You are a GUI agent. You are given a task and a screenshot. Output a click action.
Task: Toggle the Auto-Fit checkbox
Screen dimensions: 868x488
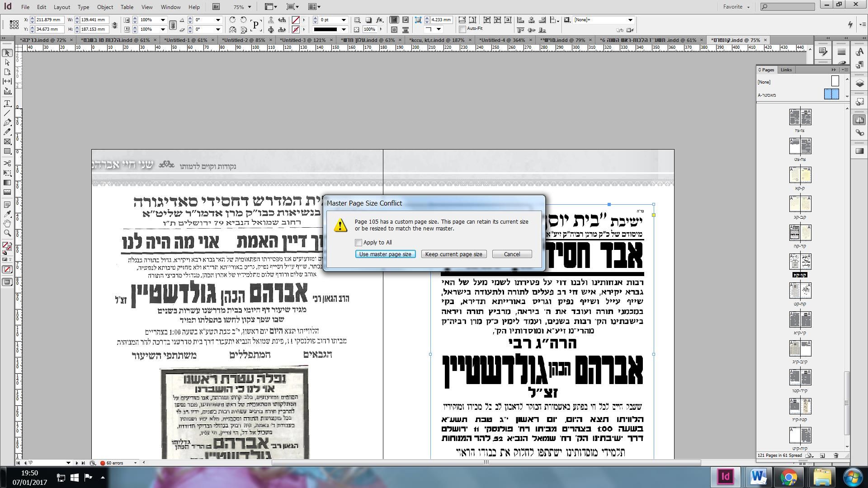tap(462, 29)
